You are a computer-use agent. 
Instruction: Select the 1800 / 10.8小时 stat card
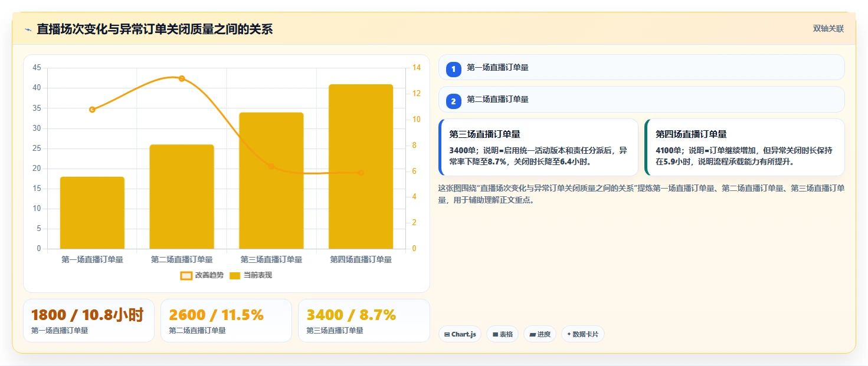tap(89, 321)
